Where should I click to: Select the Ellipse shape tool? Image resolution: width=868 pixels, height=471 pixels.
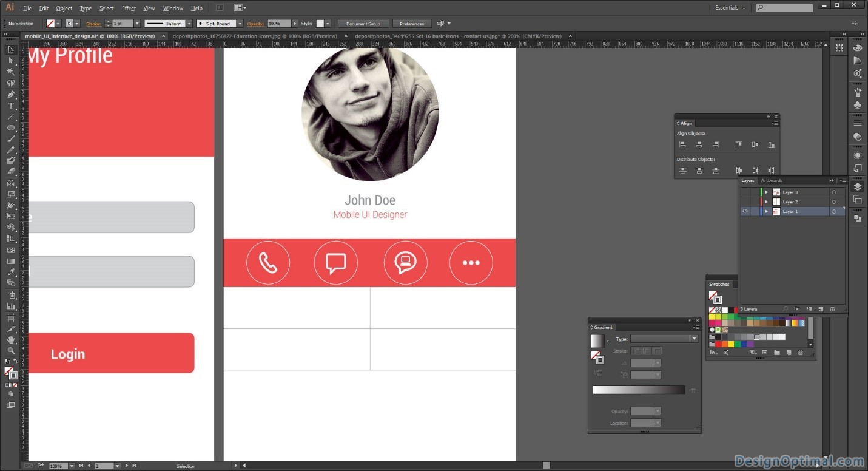coord(10,127)
